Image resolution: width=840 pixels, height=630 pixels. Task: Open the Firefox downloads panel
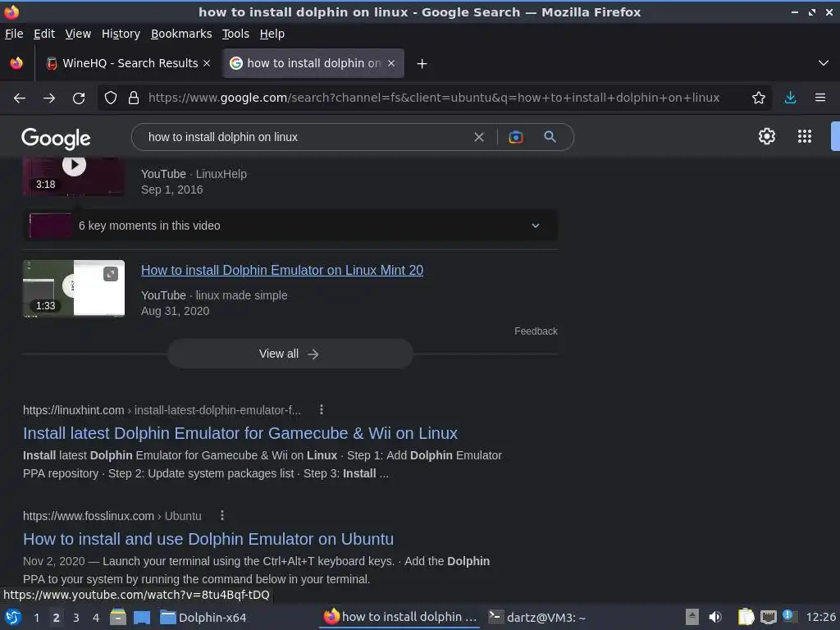(x=790, y=98)
